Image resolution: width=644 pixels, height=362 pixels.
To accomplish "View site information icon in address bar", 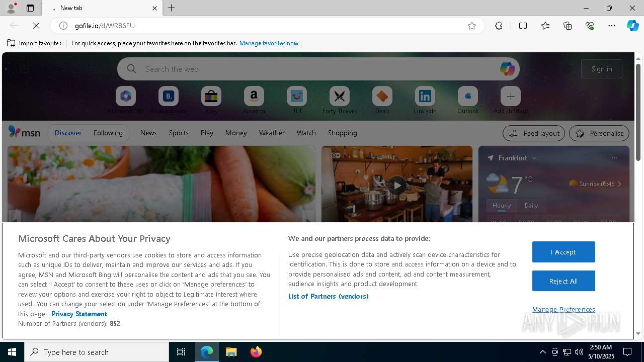I will pos(63,26).
